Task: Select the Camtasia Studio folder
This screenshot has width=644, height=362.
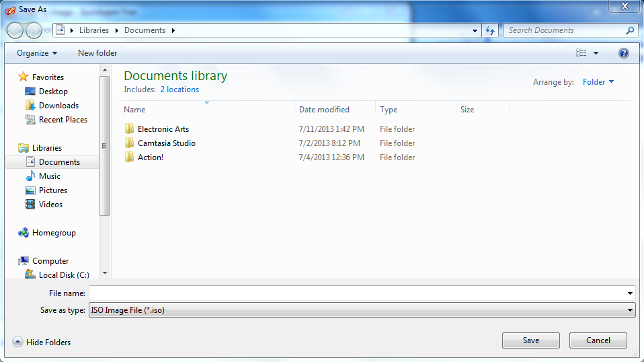Action: point(166,143)
